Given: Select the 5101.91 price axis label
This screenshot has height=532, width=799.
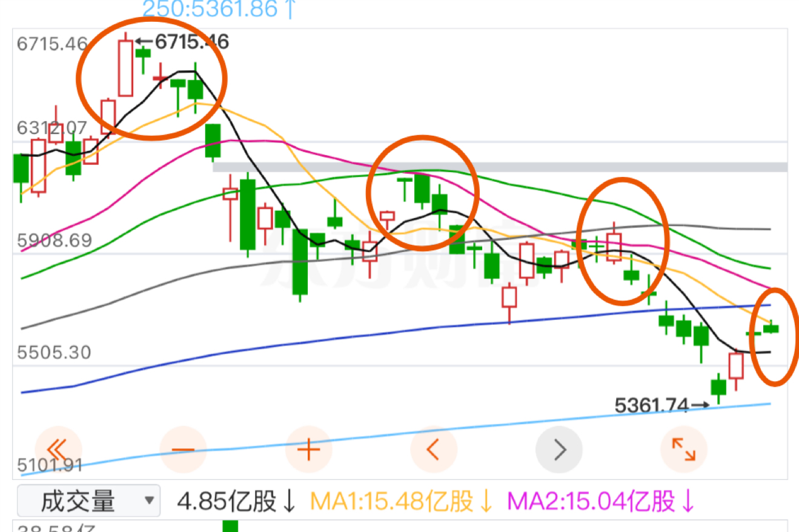Looking at the screenshot, I should (x=50, y=465).
